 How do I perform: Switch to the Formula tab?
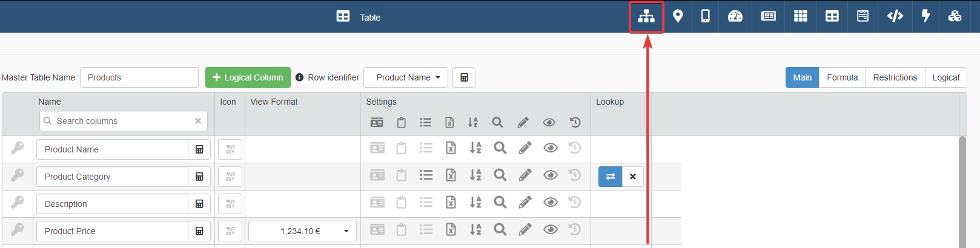click(x=842, y=77)
